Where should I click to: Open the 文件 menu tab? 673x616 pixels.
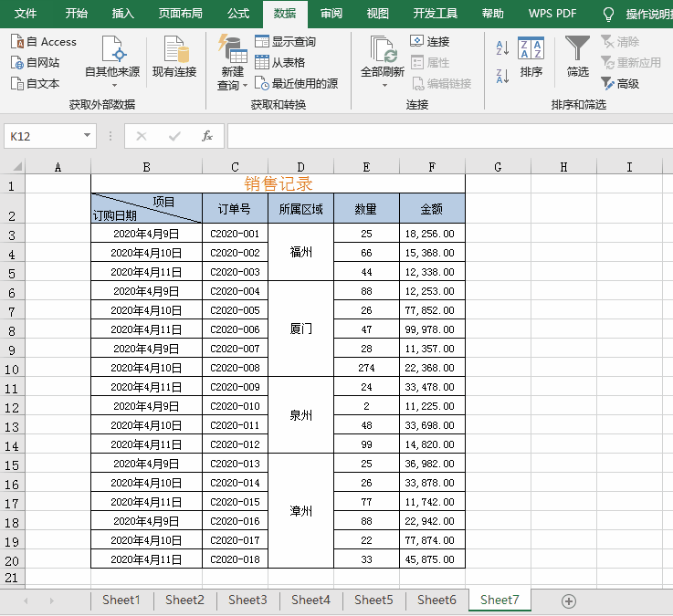click(x=26, y=14)
